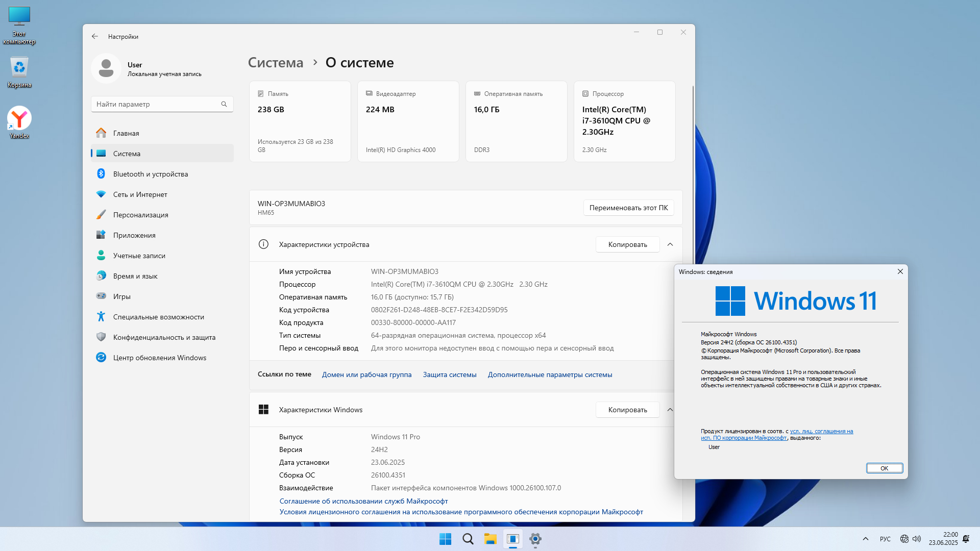Click Windows Start button on taskbar
The height and width of the screenshot is (551, 980).
click(x=445, y=539)
